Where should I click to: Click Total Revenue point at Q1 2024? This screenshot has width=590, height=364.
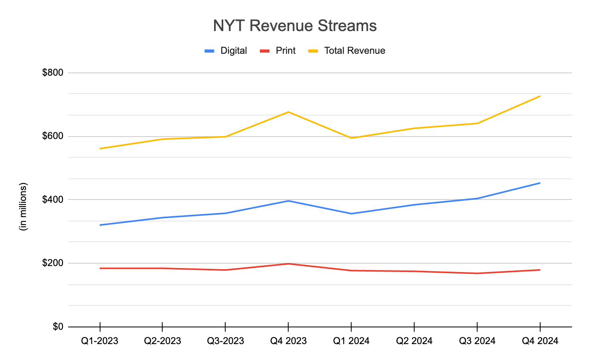351,138
